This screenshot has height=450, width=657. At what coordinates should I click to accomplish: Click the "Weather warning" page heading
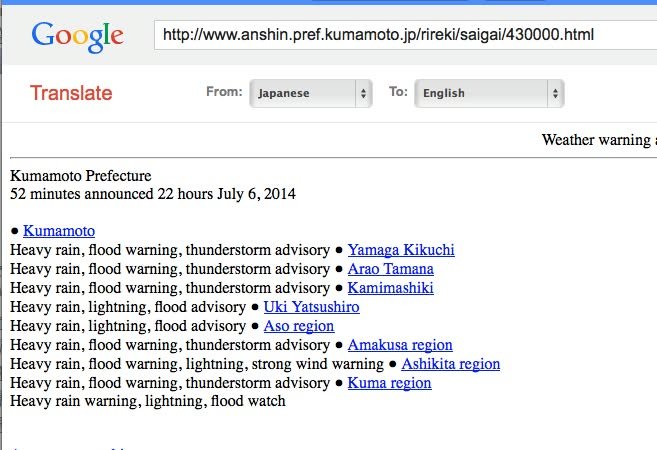[598, 140]
